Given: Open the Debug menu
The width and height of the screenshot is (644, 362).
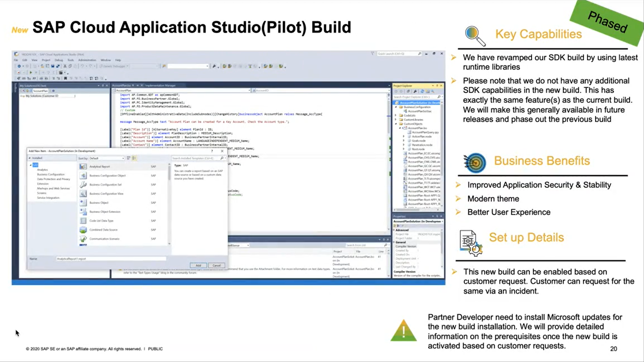Looking at the screenshot, I should pos(59,60).
